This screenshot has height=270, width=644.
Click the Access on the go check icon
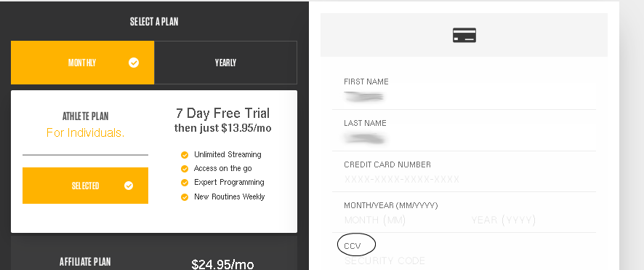click(185, 169)
